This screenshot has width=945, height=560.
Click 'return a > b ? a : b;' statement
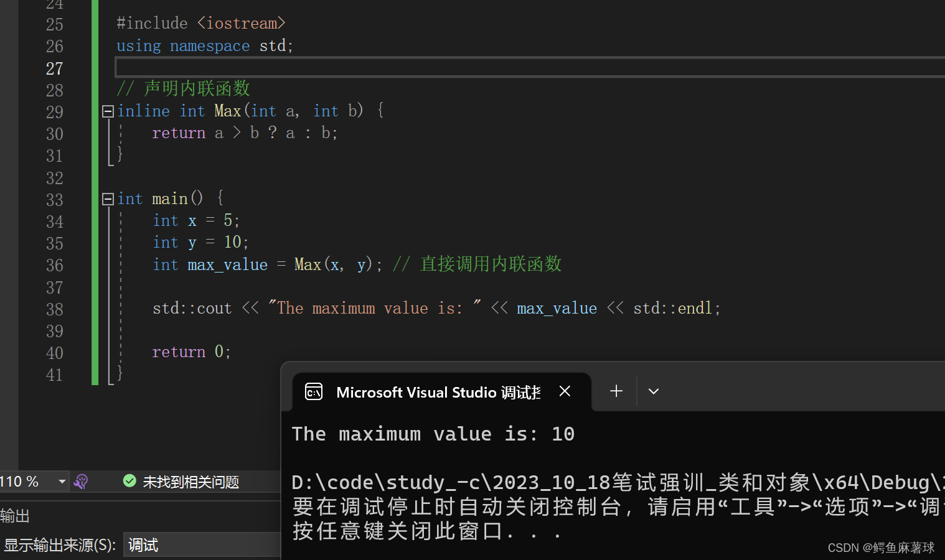245,133
